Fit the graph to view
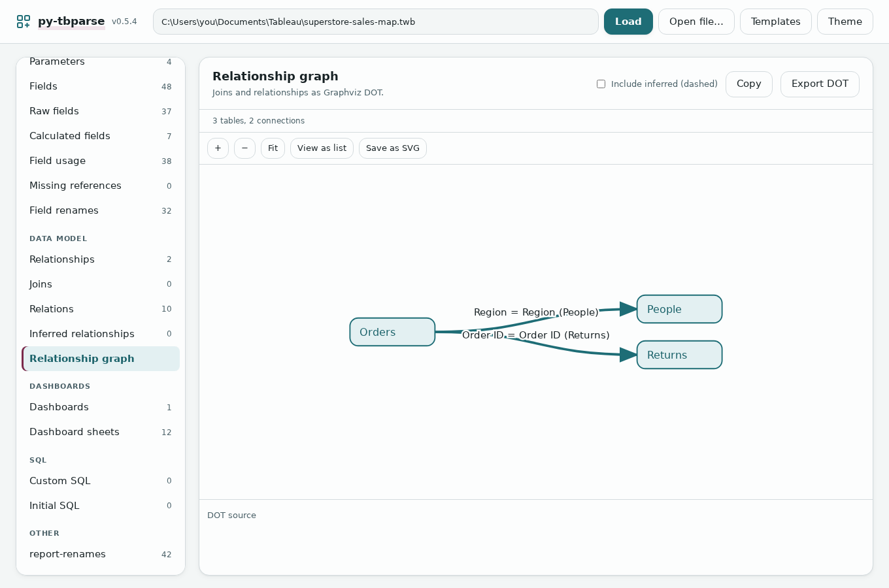This screenshot has height=588, width=889. [x=273, y=148]
